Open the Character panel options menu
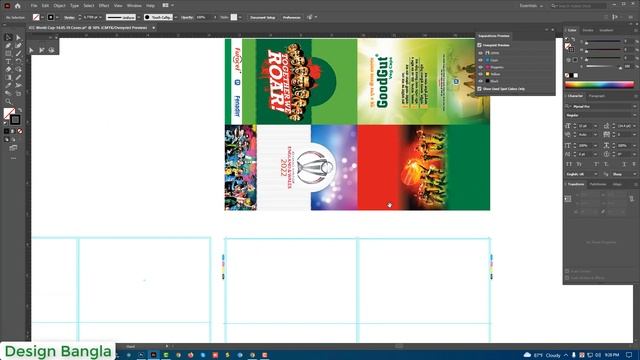 coord(636,96)
